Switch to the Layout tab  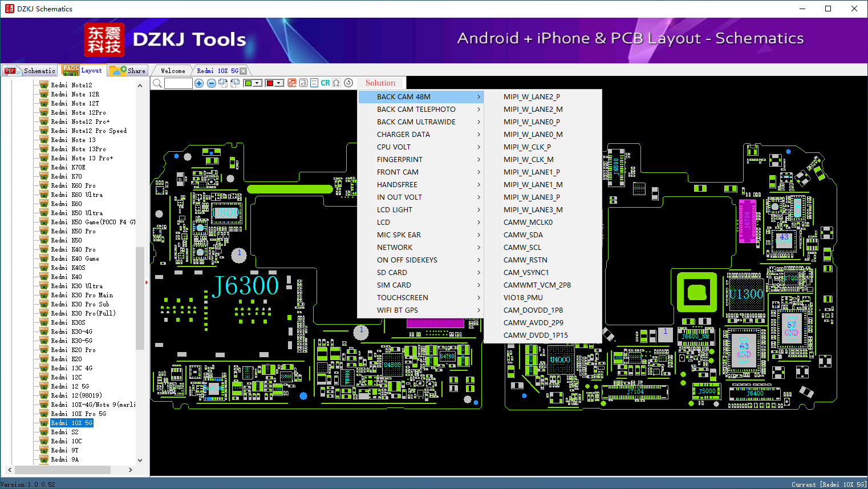click(83, 70)
